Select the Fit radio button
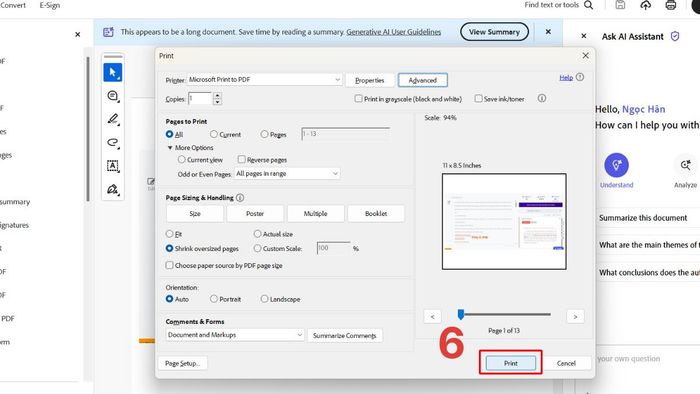Screen dimensions: 700x394 [x=169, y=233]
